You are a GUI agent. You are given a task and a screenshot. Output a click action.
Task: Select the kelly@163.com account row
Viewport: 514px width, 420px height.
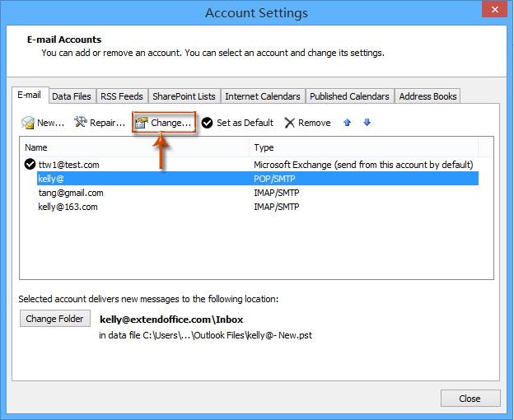[x=68, y=207]
